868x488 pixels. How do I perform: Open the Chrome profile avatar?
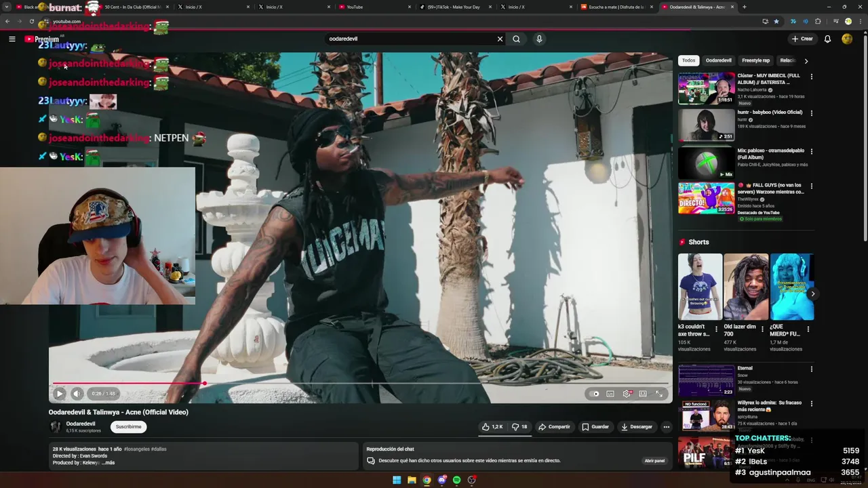pyautogui.click(x=848, y=21)
